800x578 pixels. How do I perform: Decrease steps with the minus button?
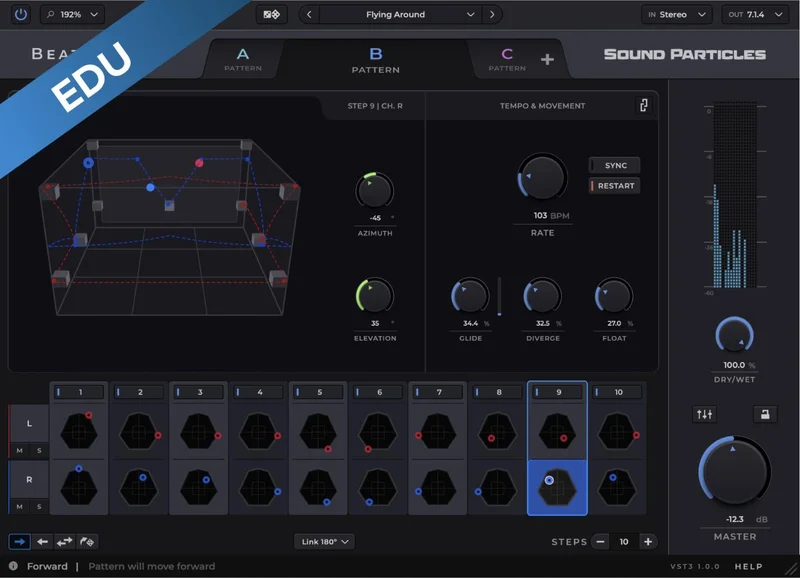[601, 542]
